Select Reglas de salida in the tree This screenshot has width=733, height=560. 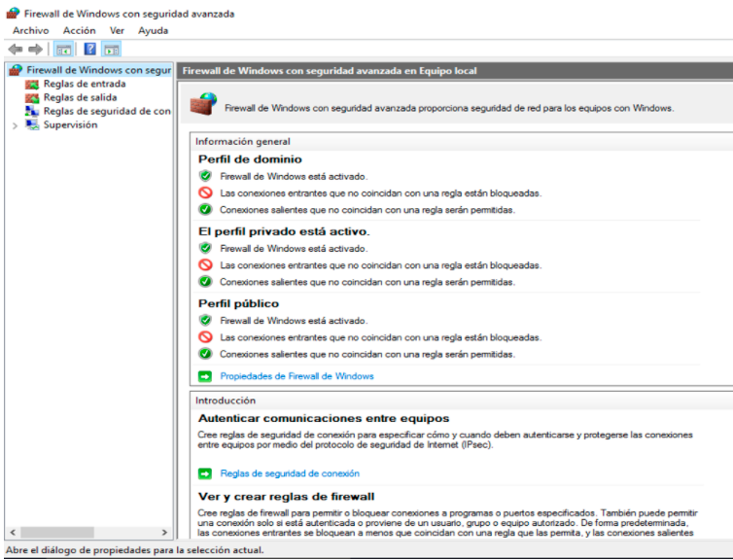tap(80, 97)
